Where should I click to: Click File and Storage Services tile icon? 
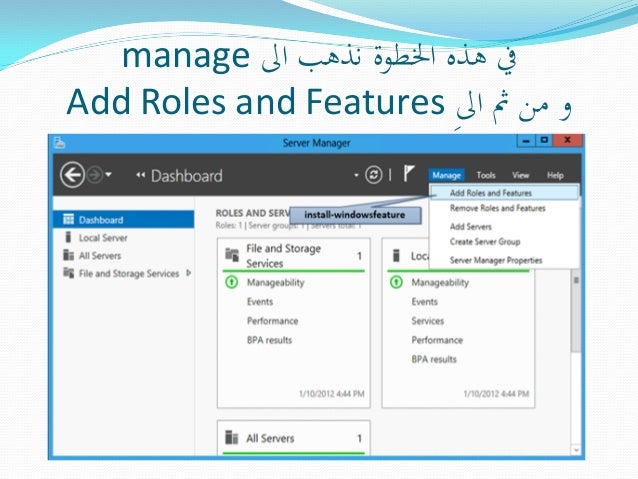point(232,255)
